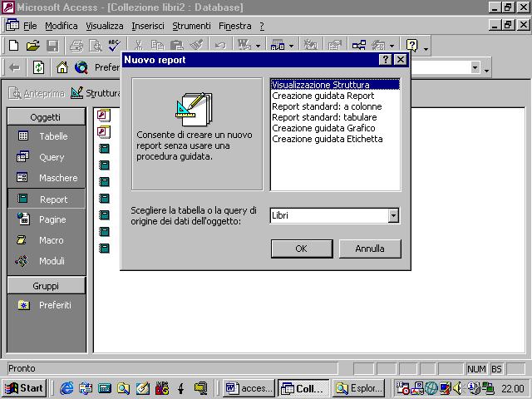Open the Modifica menu
Viewport: 532px width, 399px height.
coord(61,26)
